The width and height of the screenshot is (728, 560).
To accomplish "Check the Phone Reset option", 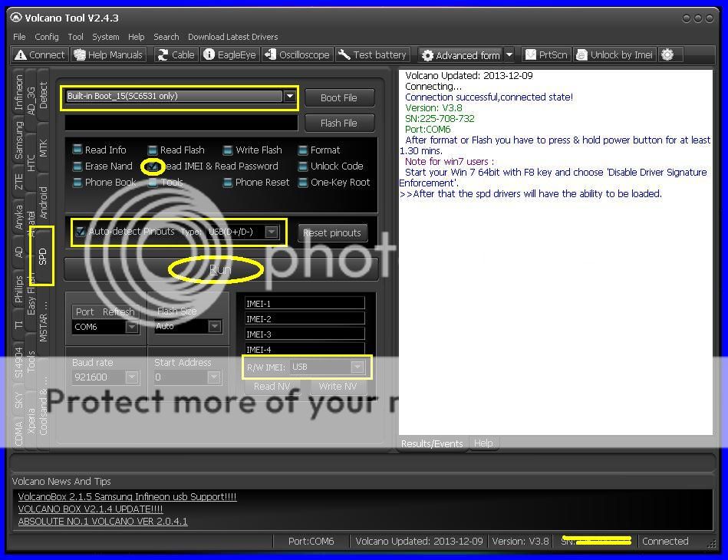I will (x=228, y=183).
